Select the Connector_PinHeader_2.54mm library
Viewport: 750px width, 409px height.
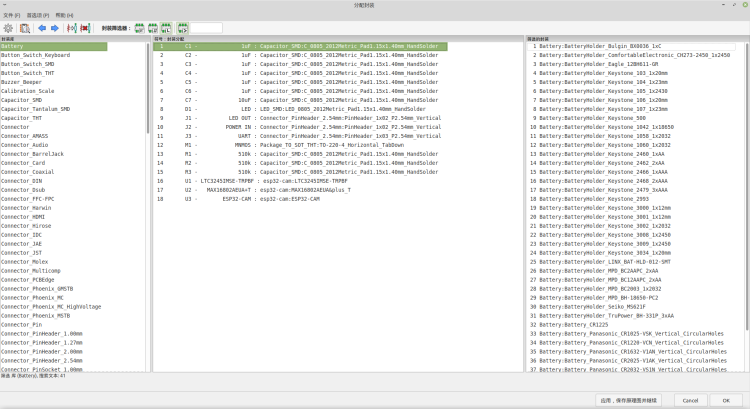click(42, 361)
